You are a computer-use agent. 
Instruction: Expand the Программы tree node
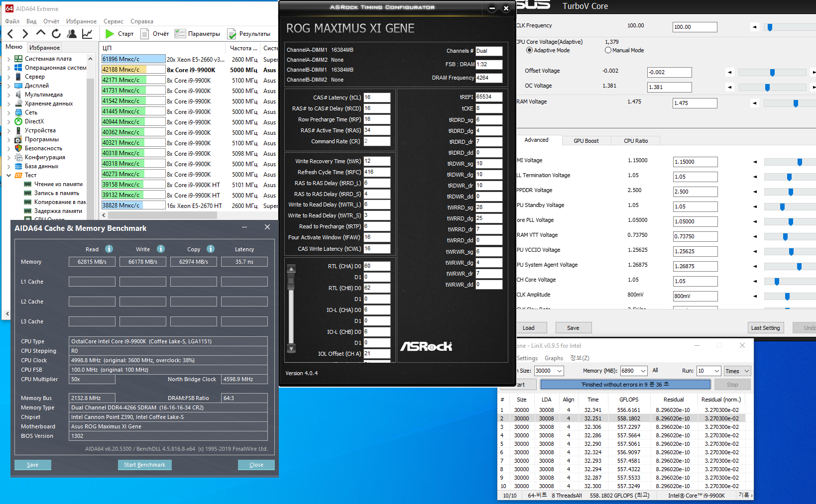pos(8,140)
